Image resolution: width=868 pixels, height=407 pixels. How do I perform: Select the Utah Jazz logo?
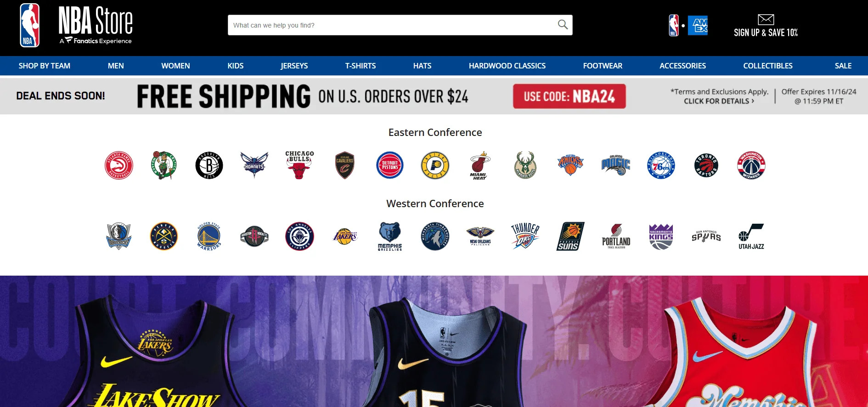click(x=751, y=237)
